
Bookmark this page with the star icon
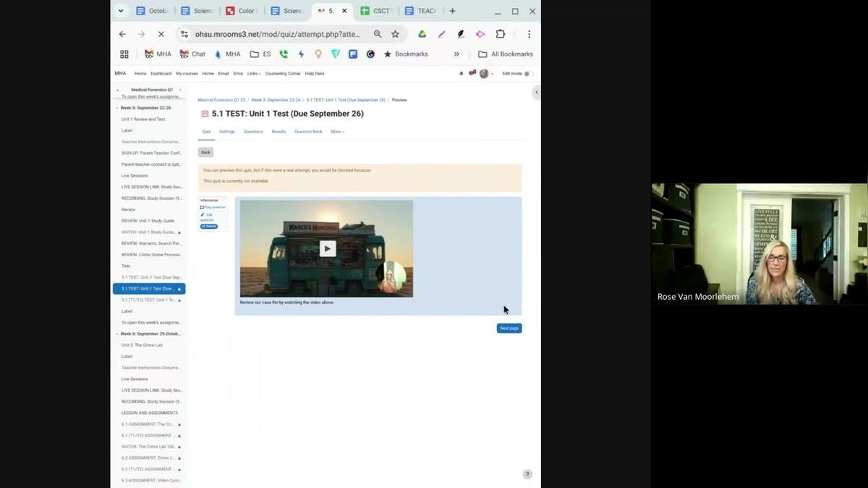[395, 34]
